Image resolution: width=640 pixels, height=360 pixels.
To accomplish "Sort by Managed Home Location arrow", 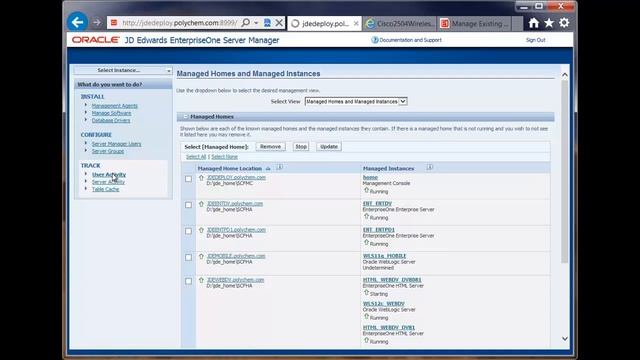I will 268,169.
